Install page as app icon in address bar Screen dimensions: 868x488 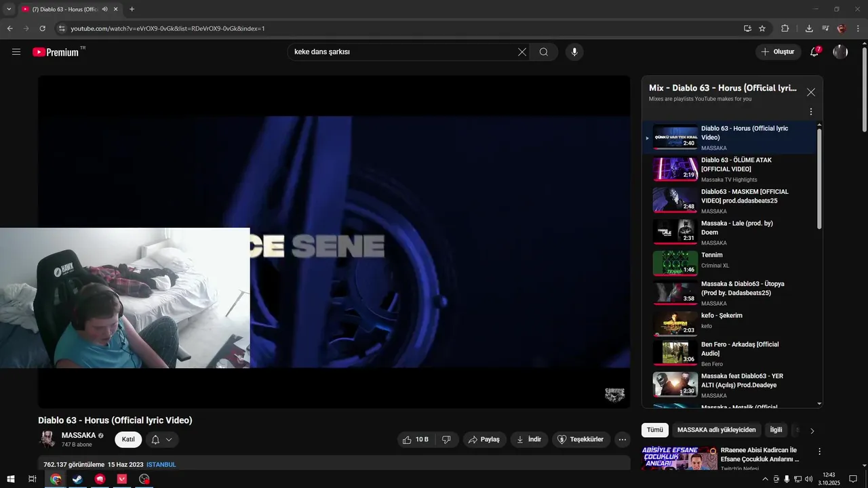(x=747, y=28)
